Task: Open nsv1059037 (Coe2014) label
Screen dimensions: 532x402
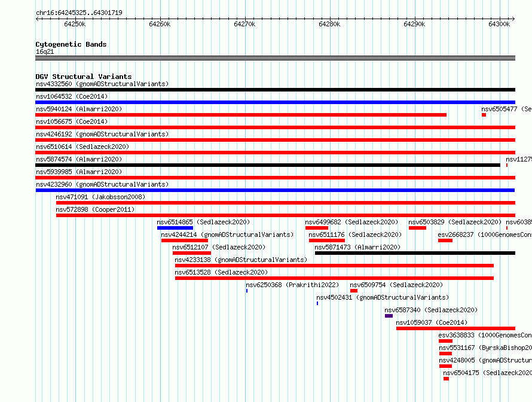Action: coord(432,322)
